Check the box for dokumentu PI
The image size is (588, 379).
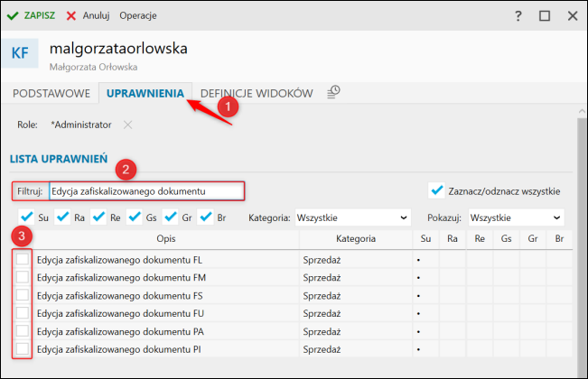(x=23, y=348)
